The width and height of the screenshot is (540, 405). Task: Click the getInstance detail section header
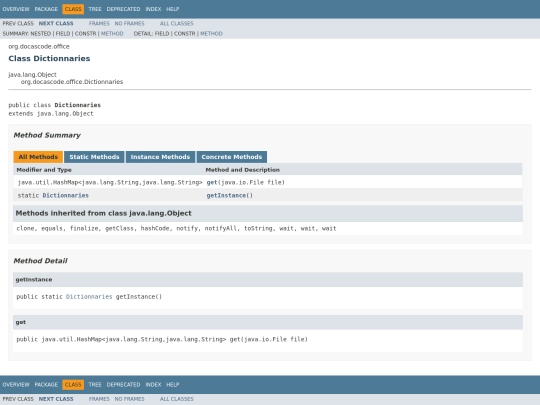pyautogui.click(x=268, y=280)
